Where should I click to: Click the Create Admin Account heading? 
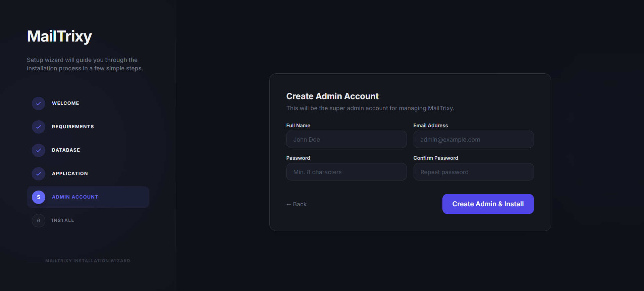332,96
